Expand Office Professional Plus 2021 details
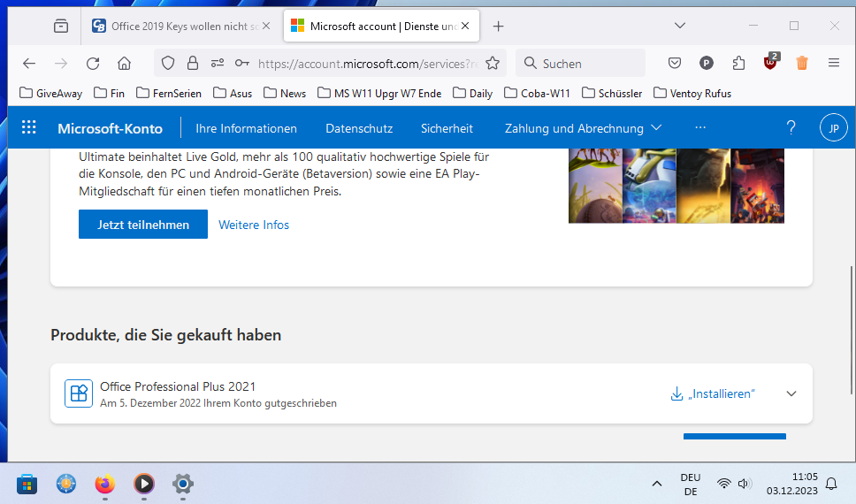This screenshot has height=504, width=856. (791, 393)
